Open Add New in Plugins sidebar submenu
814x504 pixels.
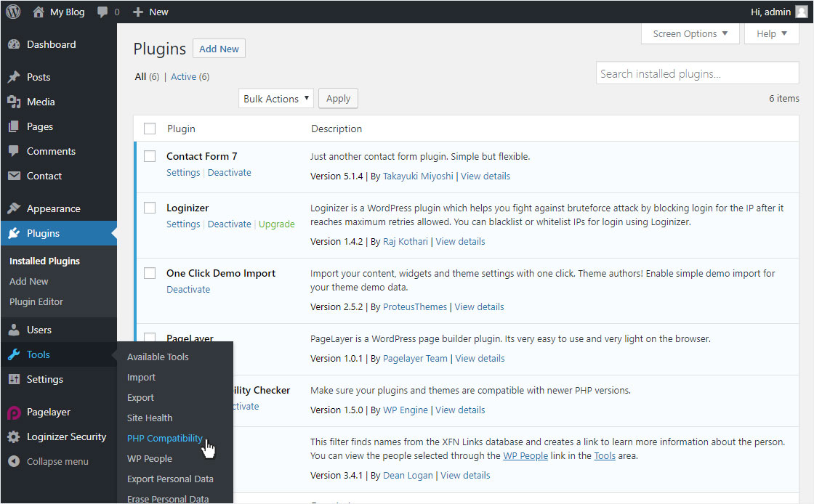[29, 282]
